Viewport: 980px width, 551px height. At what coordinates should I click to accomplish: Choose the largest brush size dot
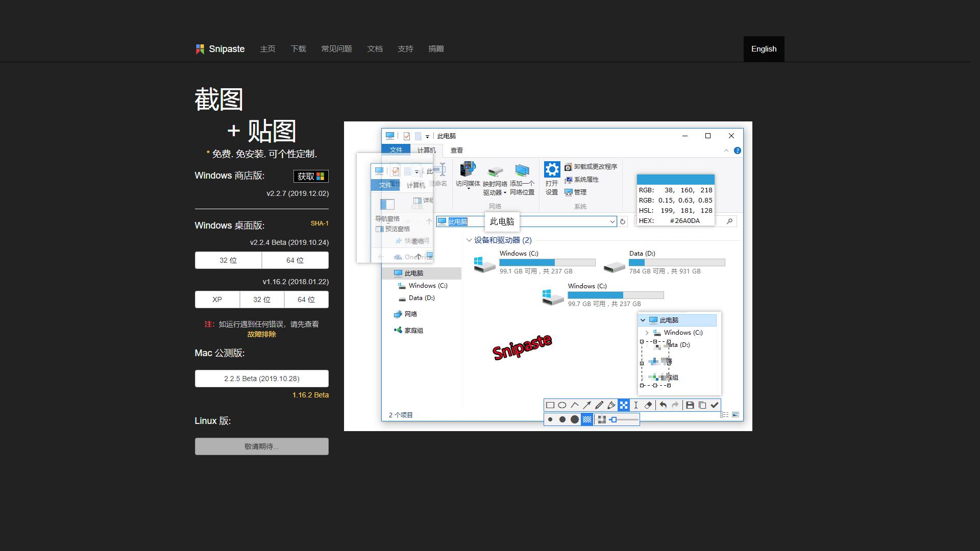575,419
